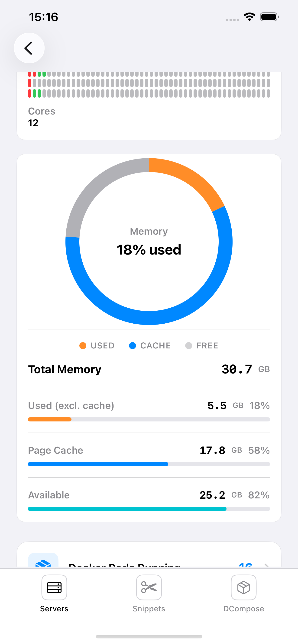The image size is (298, 644).
Task: Tap the scissors icon above Snippets label
Action: 149,587
